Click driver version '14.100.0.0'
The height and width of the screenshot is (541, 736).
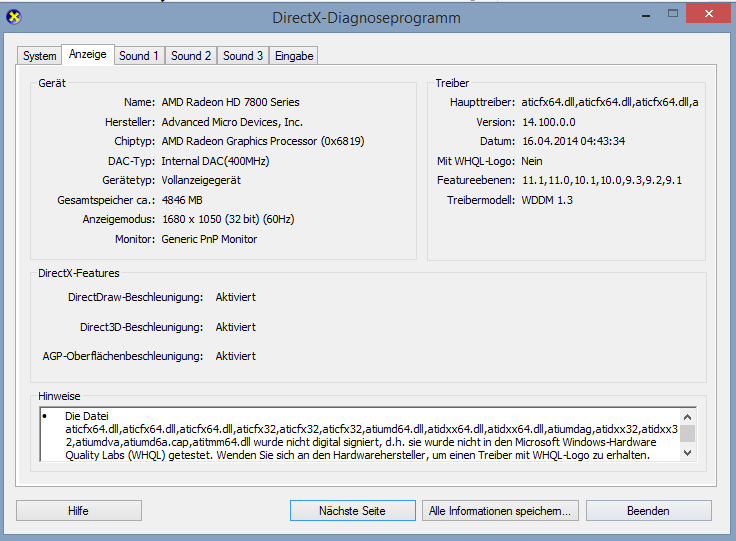tap(549, 122)
